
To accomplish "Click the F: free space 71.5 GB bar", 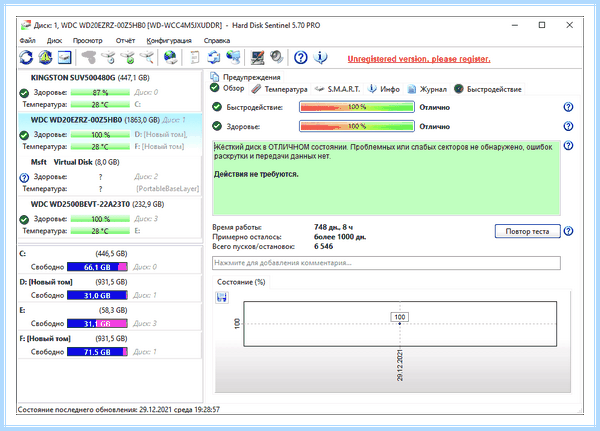I will 97,352.
